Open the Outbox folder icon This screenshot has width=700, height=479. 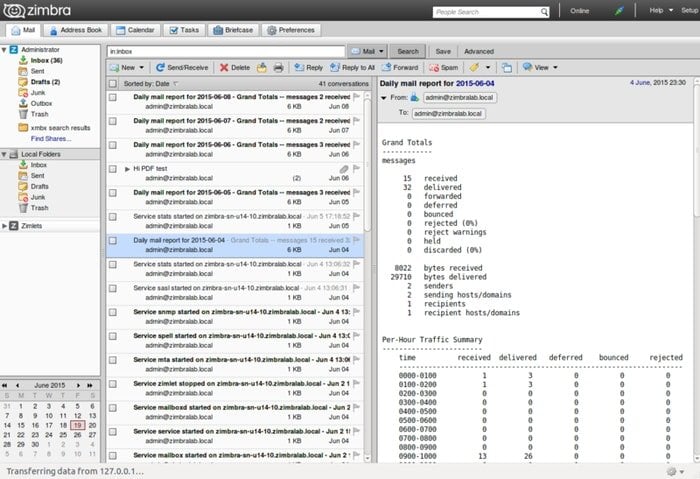pos(23,103)
